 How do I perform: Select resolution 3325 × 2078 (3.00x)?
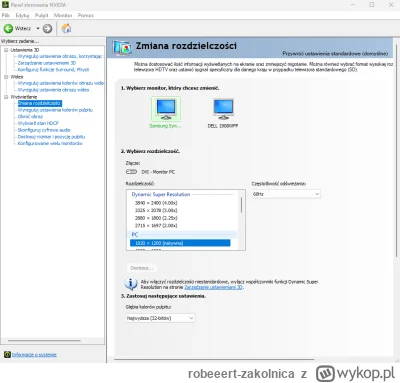(156, 210)
